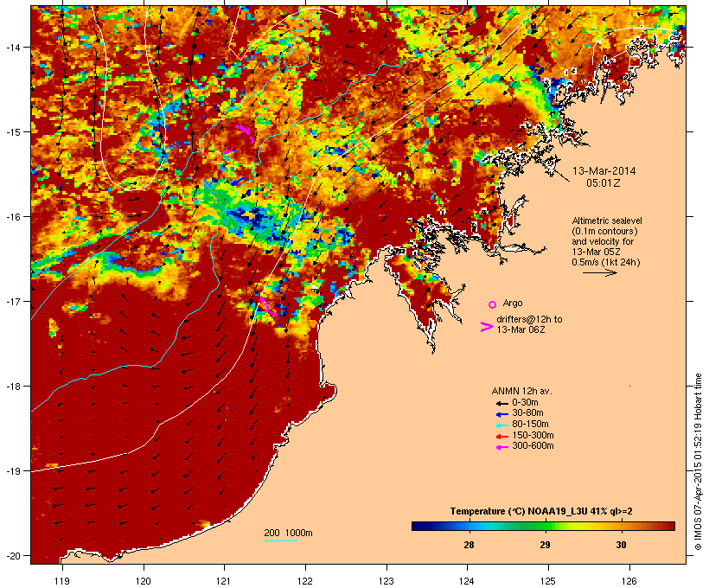This screenshot has width=709, height=588.
Task: Click the latitude label -14
Action: (x=12, y=47)
